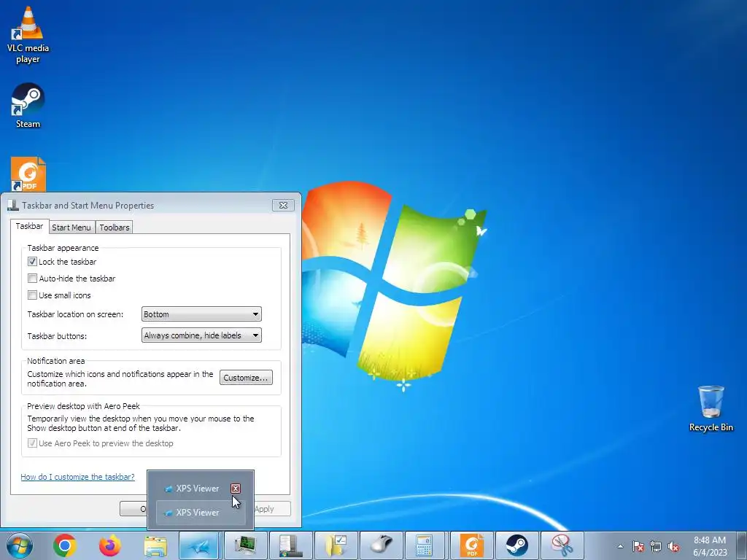Click the Show desktop button at taskbar end

[x=743, y=545]
